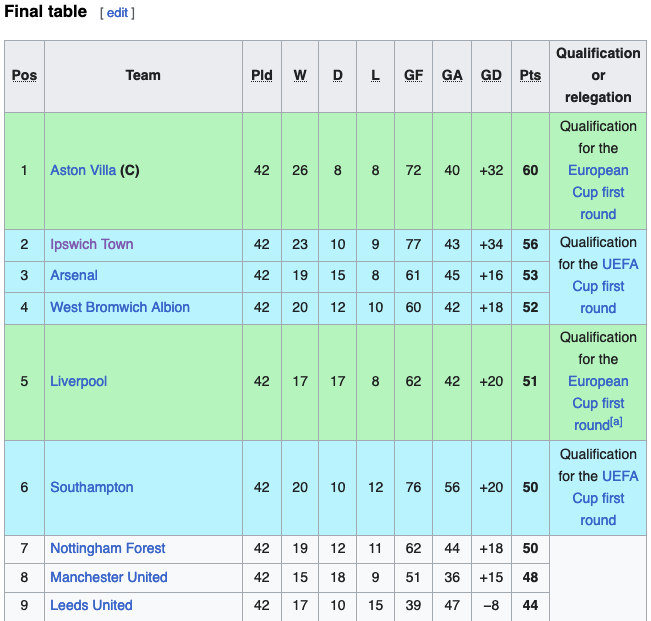Follow European Cup first round link in Aston Villa row
Screen dimensions: 651x621
click(598, 192)
